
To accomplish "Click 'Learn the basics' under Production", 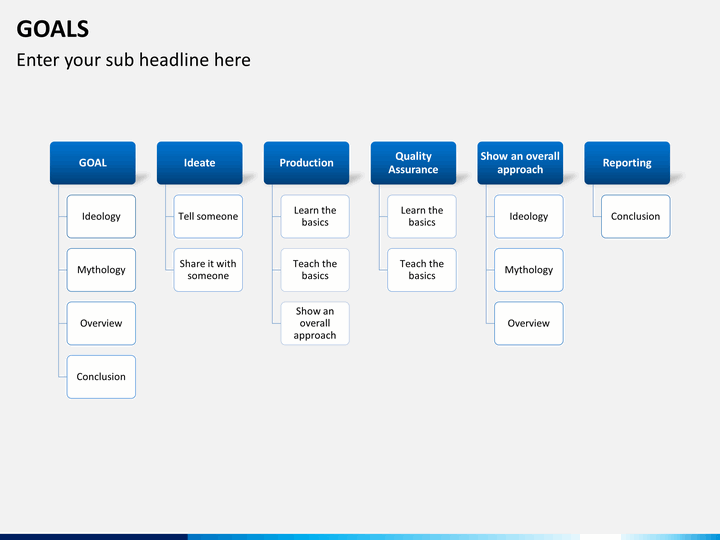I will pyautogui.click(x=315, y=216).
